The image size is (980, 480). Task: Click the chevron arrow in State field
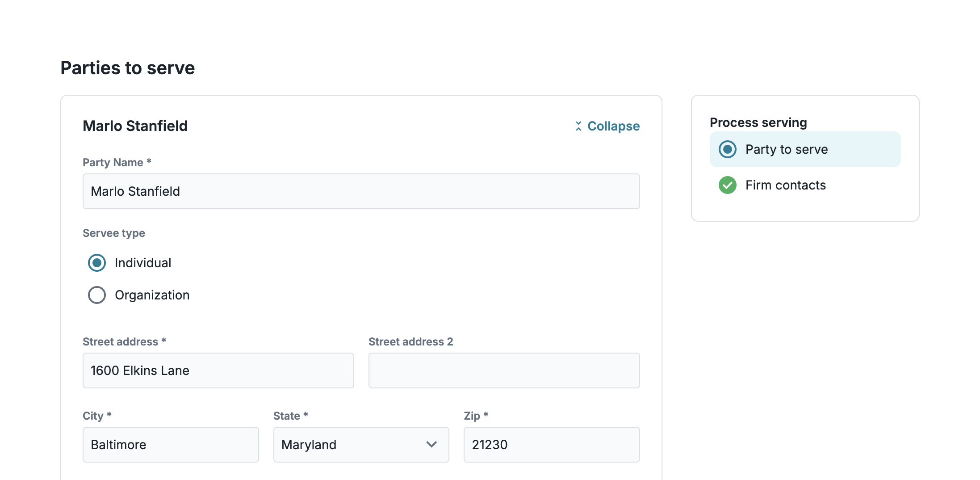coord(431,444)
